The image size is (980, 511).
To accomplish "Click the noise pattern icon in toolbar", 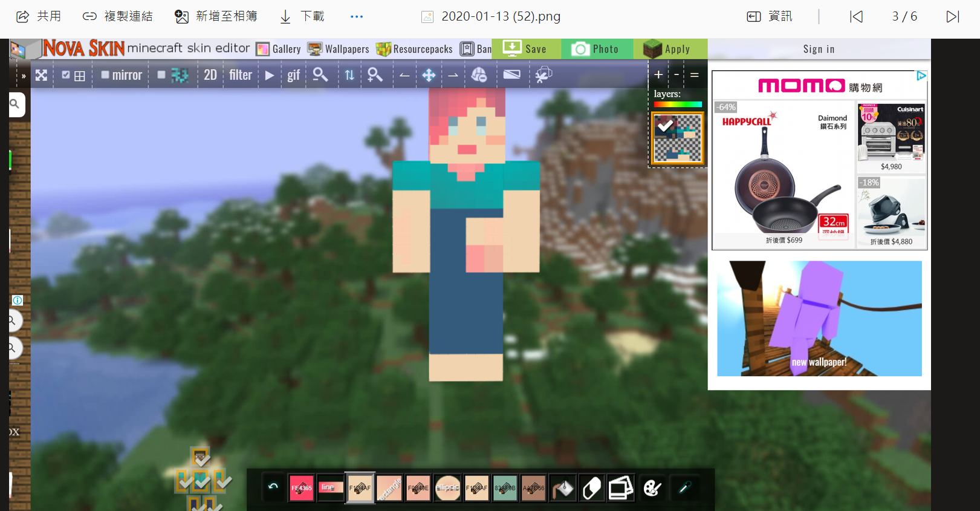I will click(x=180, y=76).
